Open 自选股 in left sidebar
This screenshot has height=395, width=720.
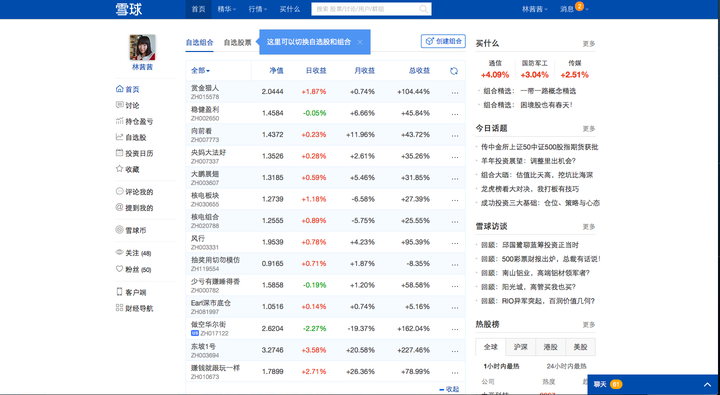(131, 137)
